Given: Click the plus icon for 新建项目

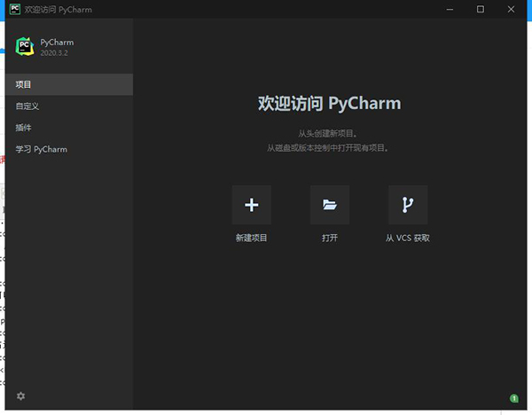Looking at the screenshot, I should 252,205.
